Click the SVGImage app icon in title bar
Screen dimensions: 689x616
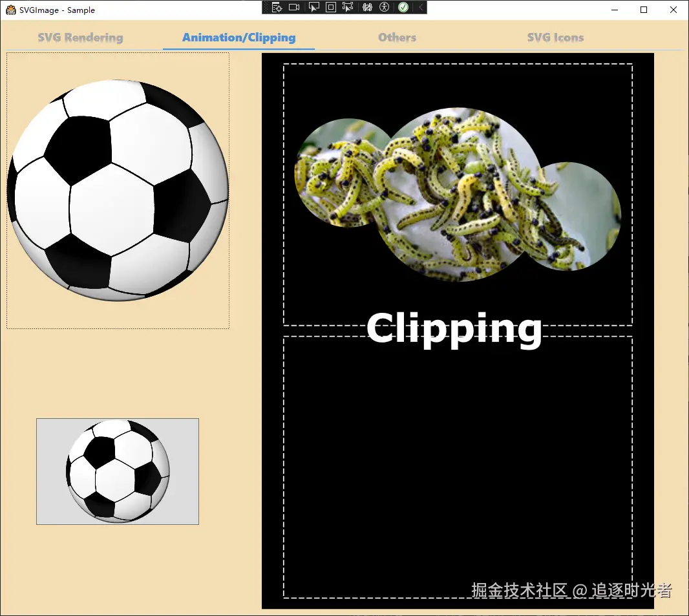coord(10,10)
